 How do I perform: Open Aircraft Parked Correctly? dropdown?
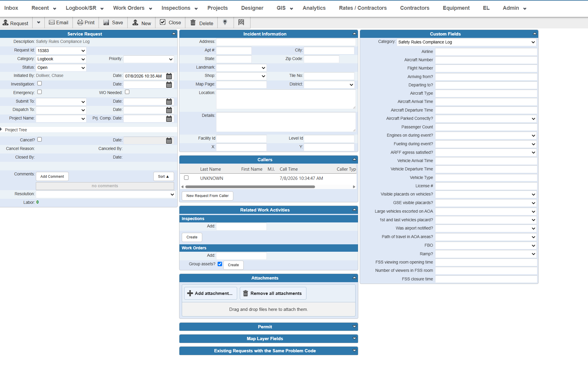pos(486,119)
